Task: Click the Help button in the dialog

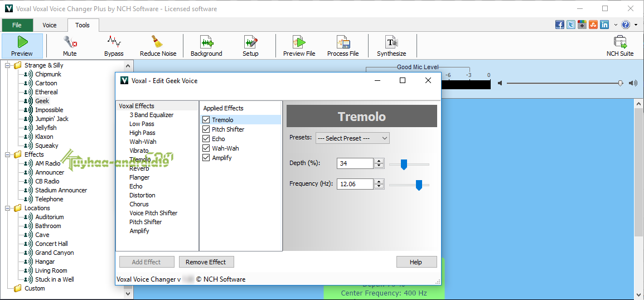Action: pos(416,262)
